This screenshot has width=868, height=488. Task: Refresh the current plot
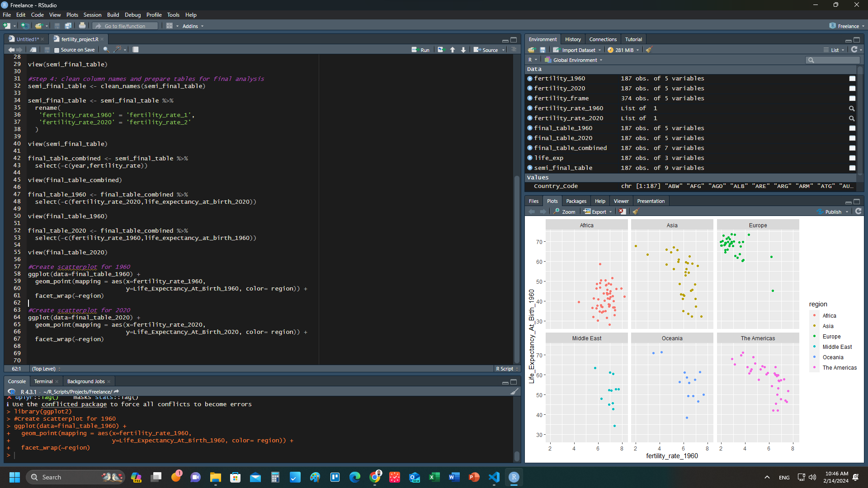pyautogui.click(x=859, y=211)
